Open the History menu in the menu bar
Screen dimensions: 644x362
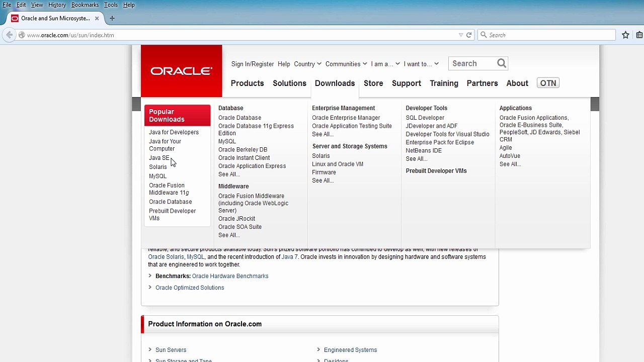tap(57, 5)
